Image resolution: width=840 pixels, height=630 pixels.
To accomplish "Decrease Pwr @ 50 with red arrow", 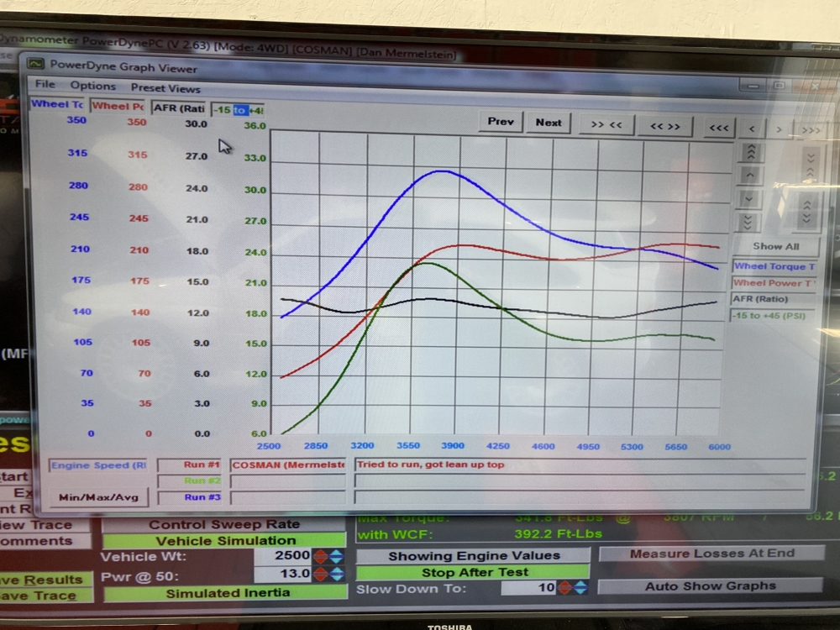I will point(321,574).
